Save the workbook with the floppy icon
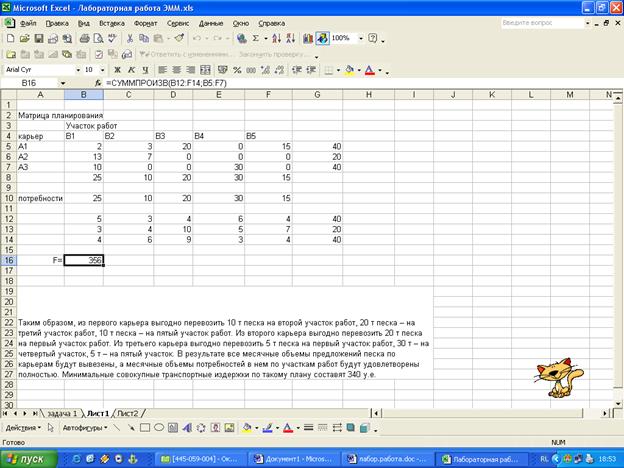 [39, 38]
